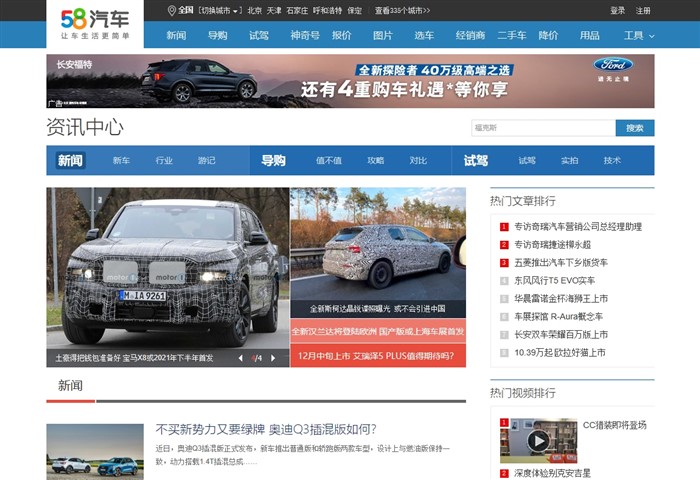Open 12月中旬上市 艾瑞泽5 PLUS headline
Image resolution: width=700 pixels, height=480 pixels.
pyautogui.click(x=378, y=356)
